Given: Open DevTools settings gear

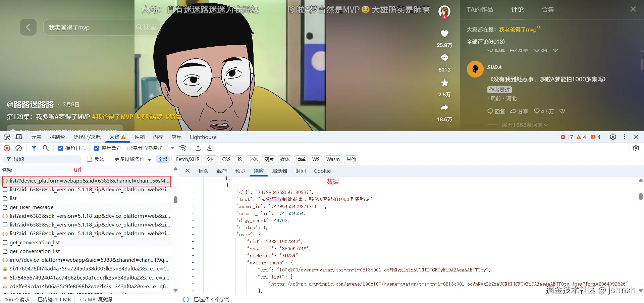Looking at the screenshot, I should 613,137.
